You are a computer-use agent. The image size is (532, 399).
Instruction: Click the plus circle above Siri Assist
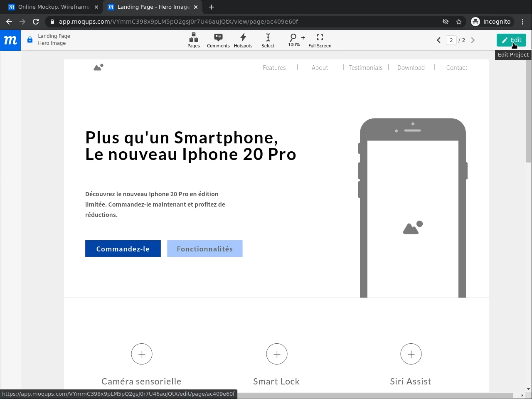click(411, 354)
